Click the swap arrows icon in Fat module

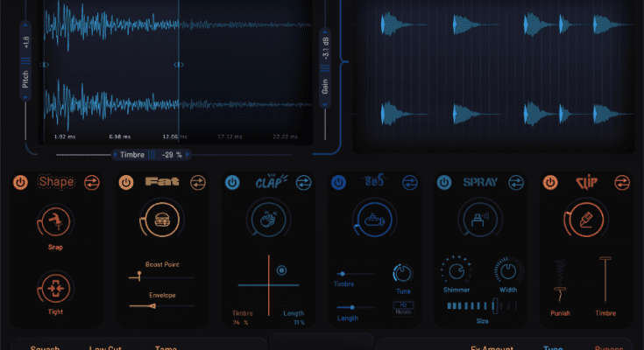coord(198,183)
